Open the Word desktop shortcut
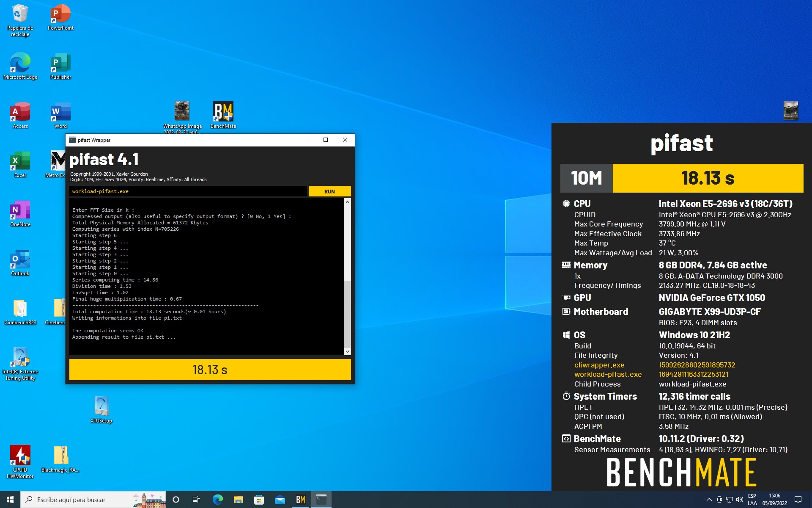Image resolution: width=812 pixels, height=508 pixels. click(x=60, y=116)
